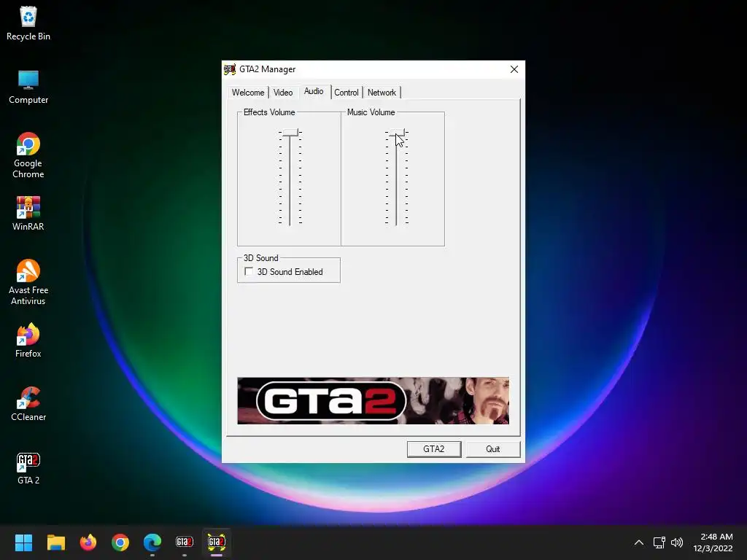This screenshot has width=747, height=560.
Task: Select the GTA 2 desktop shortcut
Action: 28,467
